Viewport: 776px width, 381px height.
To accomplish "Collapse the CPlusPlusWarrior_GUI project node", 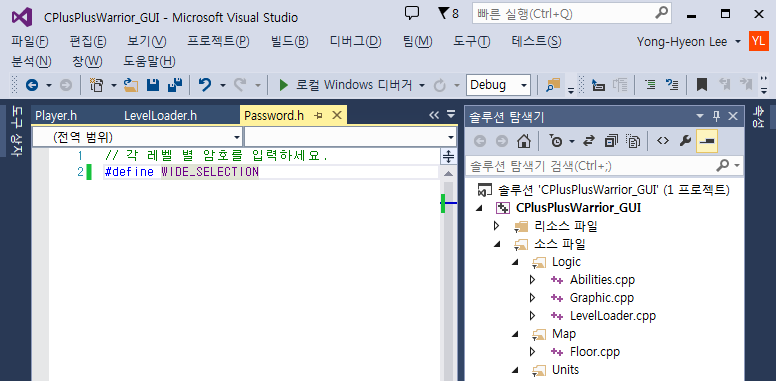I will 479,208.
